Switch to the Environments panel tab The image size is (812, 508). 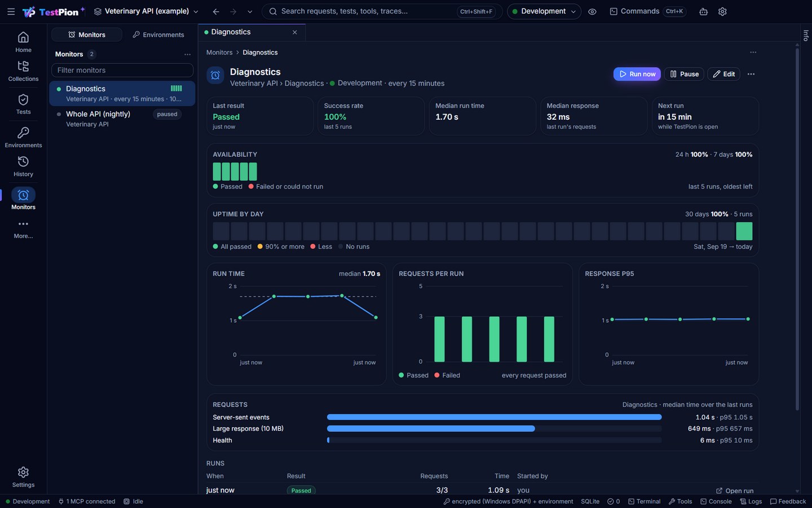(x=158, y=34)
